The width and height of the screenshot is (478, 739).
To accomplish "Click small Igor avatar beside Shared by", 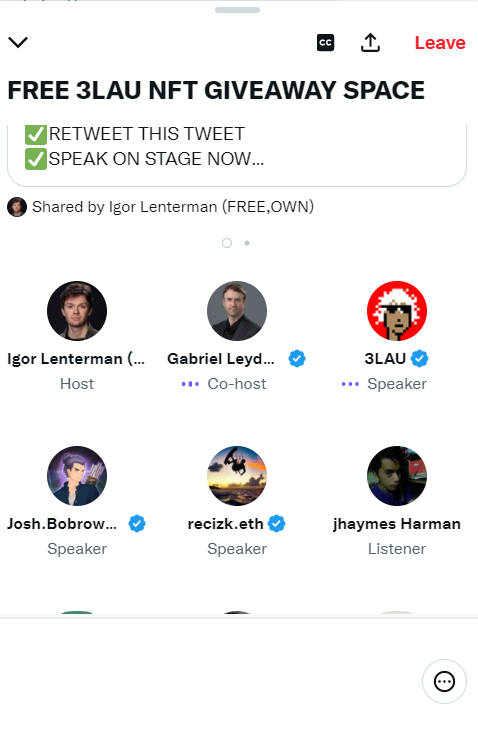I will point(16,207).
